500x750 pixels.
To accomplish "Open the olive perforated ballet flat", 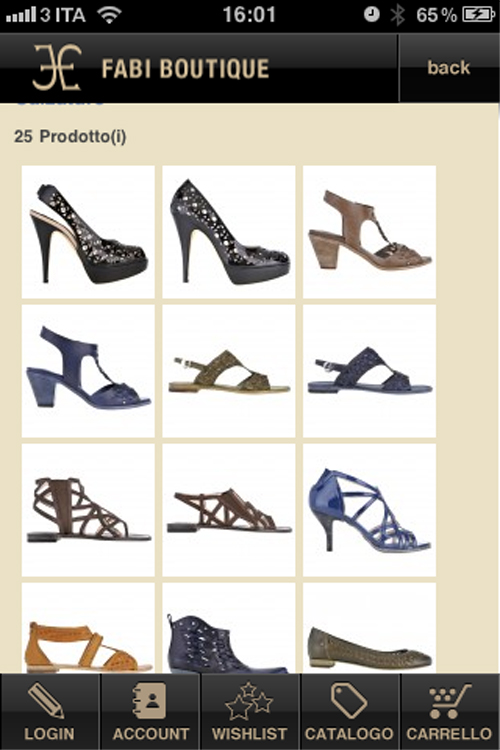I will tap(369, 628).
